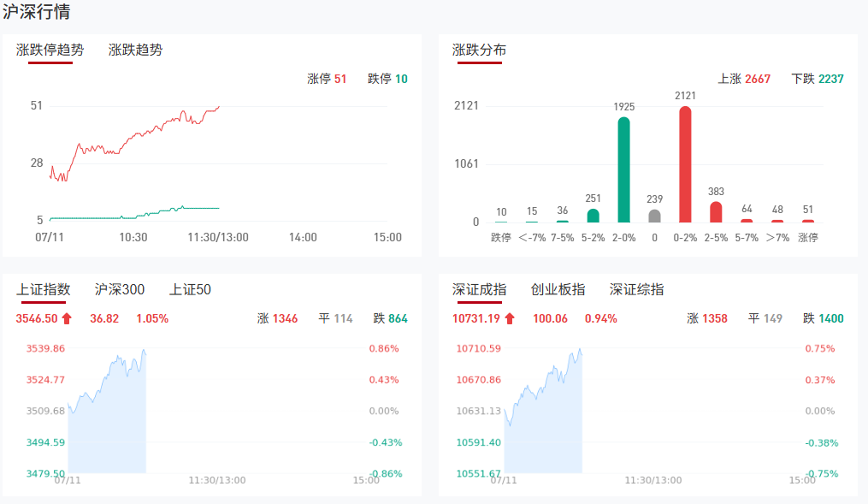Click the gray 0 bar showing 239

[x=655, y=216]
